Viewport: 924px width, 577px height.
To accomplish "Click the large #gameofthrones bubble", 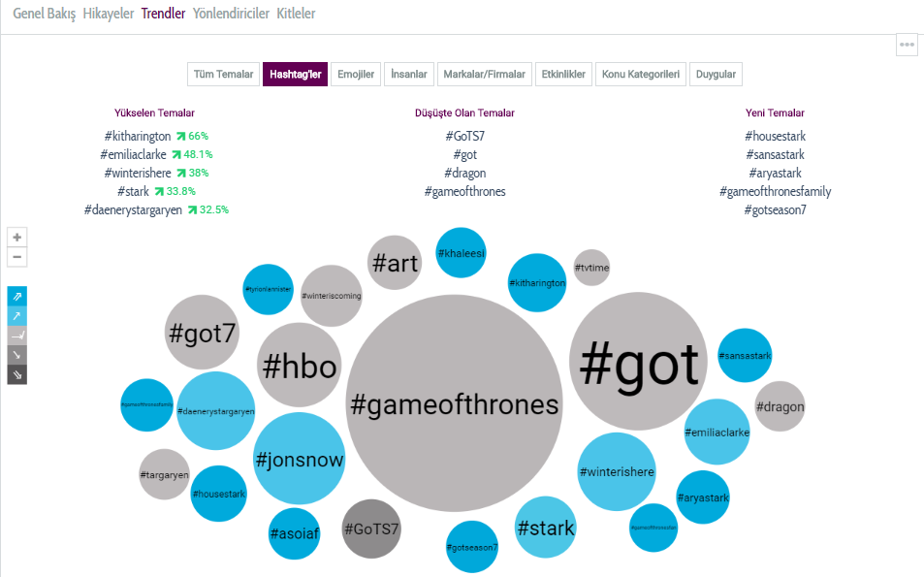I will click(454, 403).
